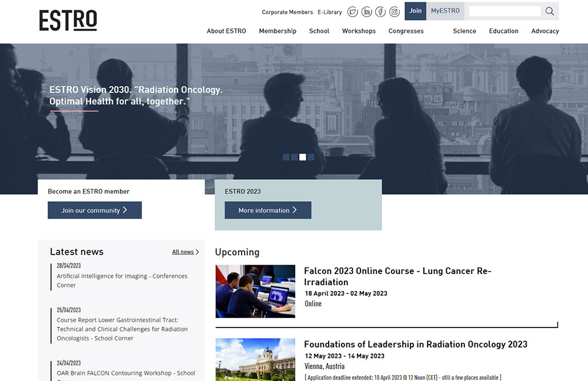Click the search magnifier icon
The width and height of the screenshot is (588, 381).
click(549, 11)
